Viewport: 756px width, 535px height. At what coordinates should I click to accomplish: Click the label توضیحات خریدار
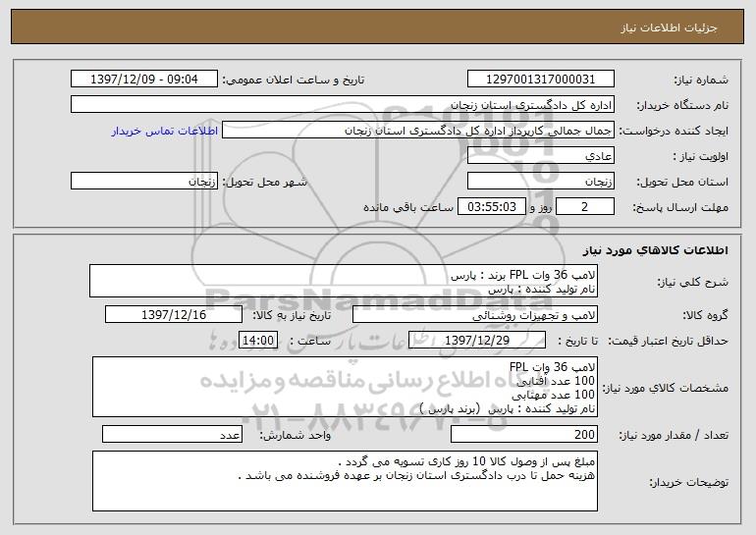coord(689,482)
